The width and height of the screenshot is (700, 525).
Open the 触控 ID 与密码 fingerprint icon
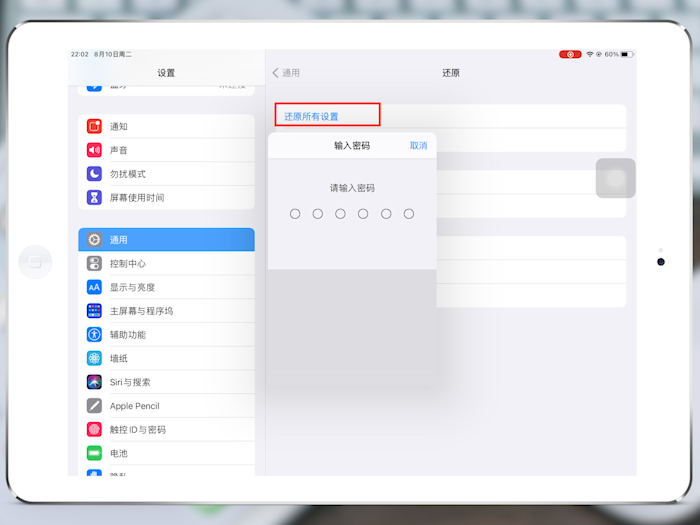pyautogui.click(x=94, y=429)
